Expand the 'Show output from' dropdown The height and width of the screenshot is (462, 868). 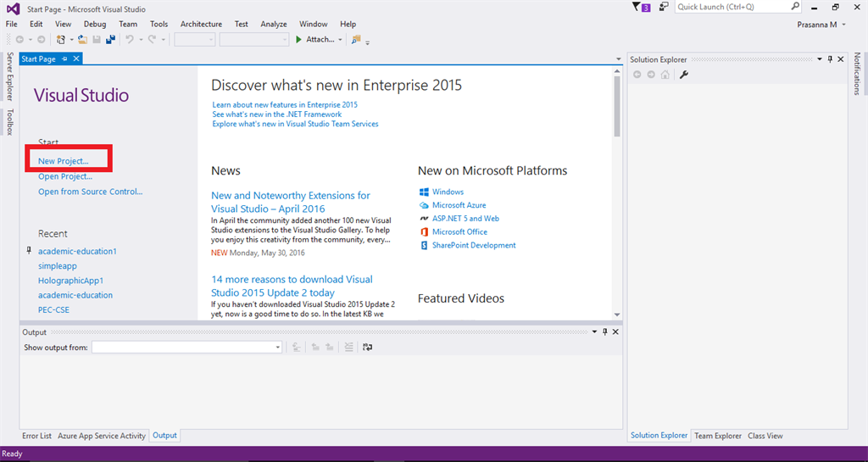pyautogui.click(x=277, y=348)
